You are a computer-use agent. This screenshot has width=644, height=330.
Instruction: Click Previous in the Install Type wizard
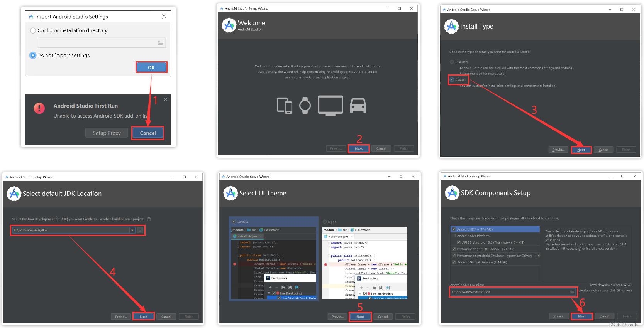(558, 150)
